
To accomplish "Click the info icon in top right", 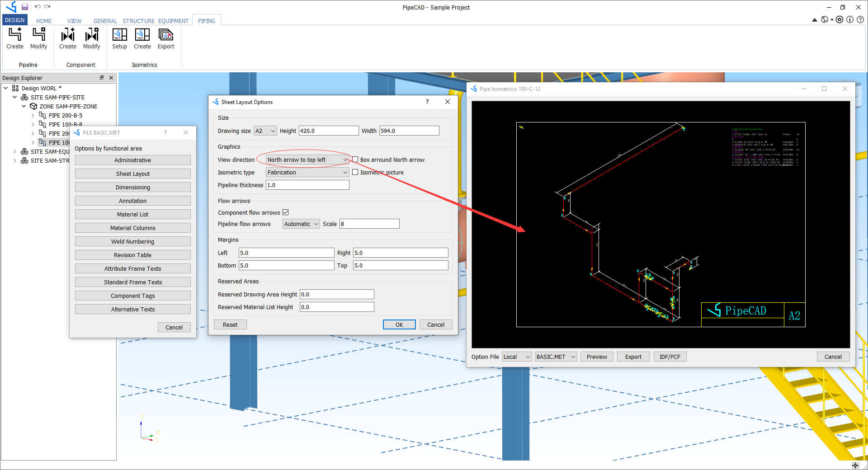I will coord(850,19).
